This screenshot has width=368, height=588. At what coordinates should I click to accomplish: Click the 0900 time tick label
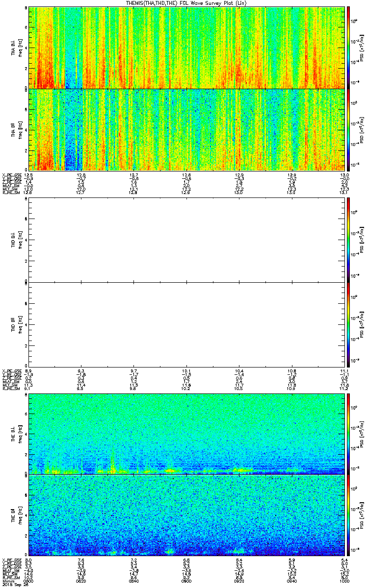pos(187,581)
